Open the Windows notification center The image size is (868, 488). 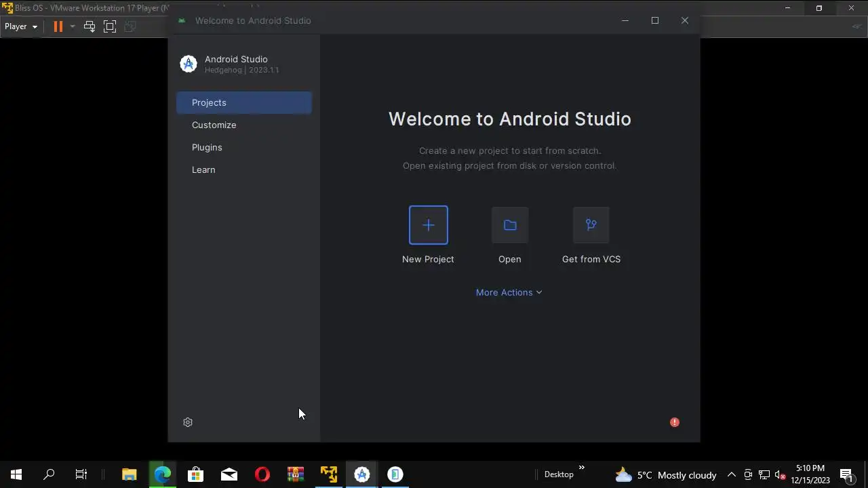(846, 474)
